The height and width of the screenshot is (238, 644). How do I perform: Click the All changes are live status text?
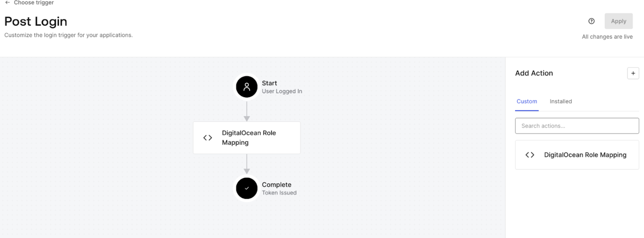pyautogui.click(x=607, y=37)
